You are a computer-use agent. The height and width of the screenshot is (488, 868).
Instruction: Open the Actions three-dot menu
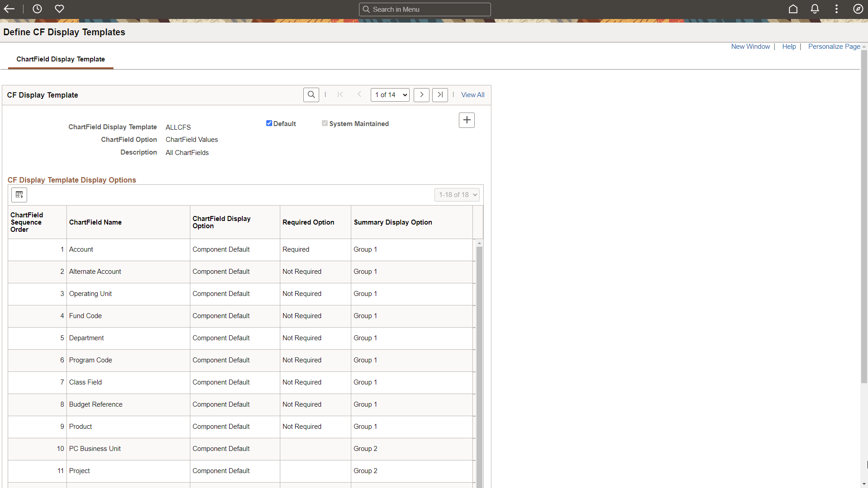[836, 9]
